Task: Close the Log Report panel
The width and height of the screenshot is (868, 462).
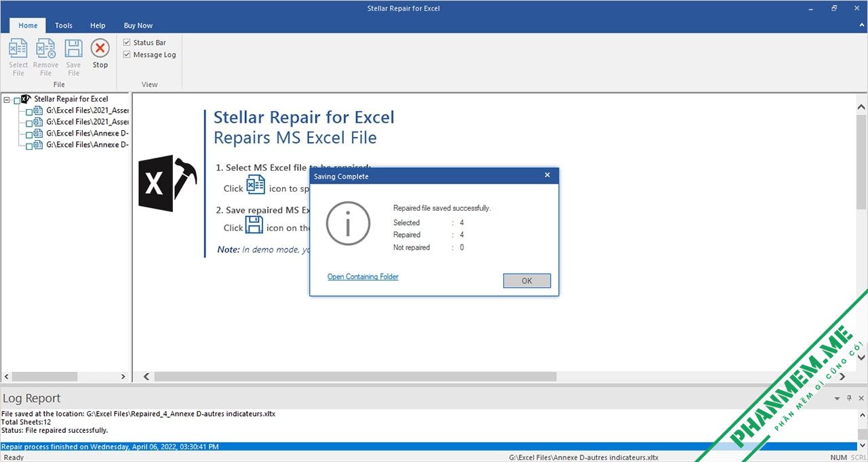Action: coord(862,398)
